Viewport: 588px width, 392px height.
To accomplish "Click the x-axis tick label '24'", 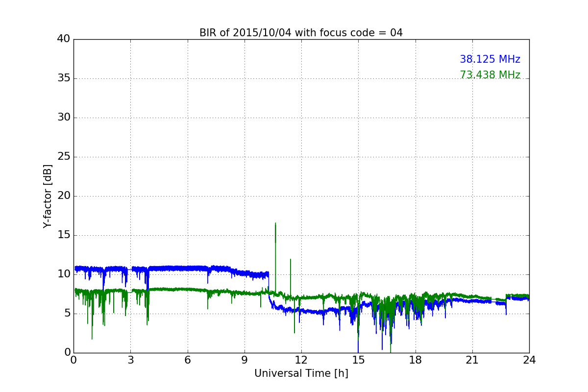I will point(529,360).
